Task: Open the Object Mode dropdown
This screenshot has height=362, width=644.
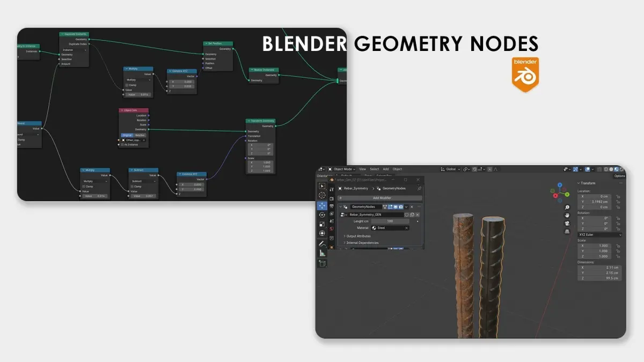Action: (342, 169)
